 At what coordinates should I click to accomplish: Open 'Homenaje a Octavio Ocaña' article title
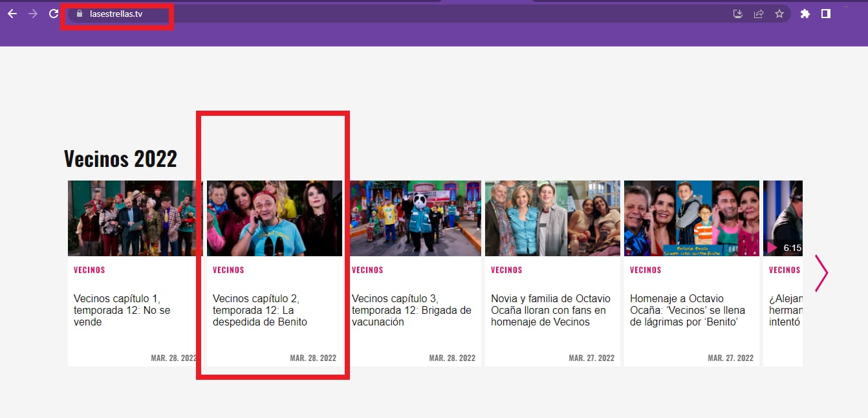688,310
